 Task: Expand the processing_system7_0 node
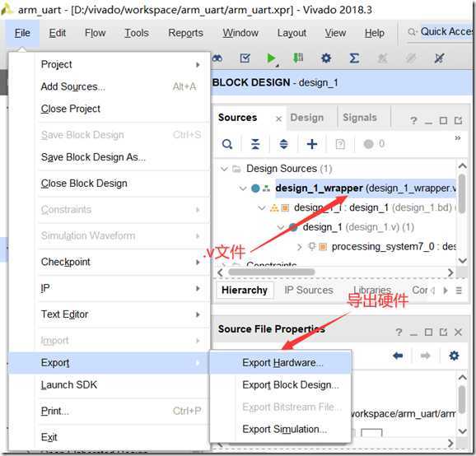299,247
